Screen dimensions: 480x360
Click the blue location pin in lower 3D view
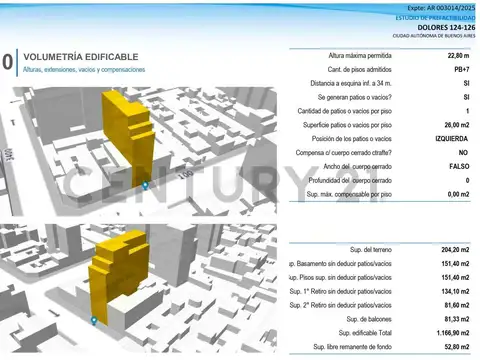[94, 321]
